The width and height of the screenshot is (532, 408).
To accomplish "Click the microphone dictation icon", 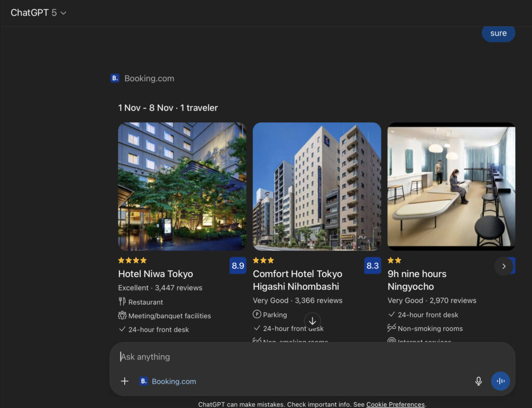I will pos(478,381).
